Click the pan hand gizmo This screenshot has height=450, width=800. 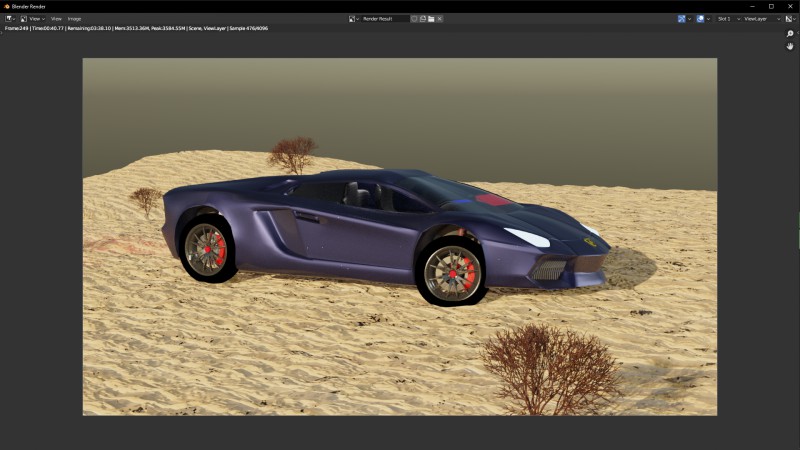tap(790, 46)
